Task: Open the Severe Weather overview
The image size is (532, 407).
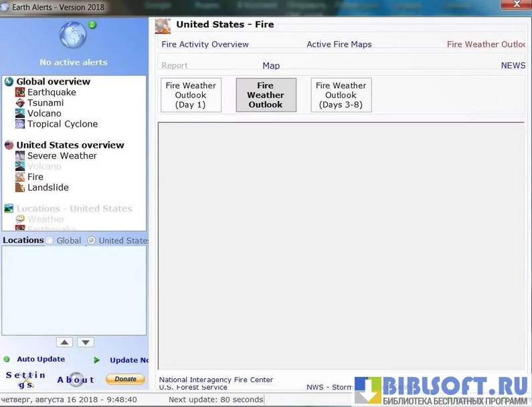Action: pyautogui.click(x=62, y=156)
